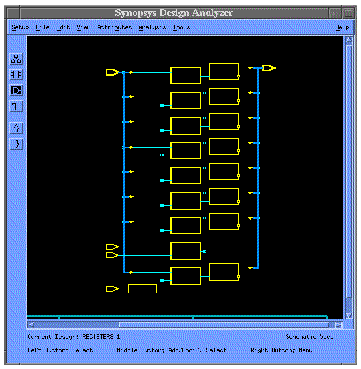Open the Analysis menu
The width and height of the screenshot is (361, 369).
coord(152,27)
